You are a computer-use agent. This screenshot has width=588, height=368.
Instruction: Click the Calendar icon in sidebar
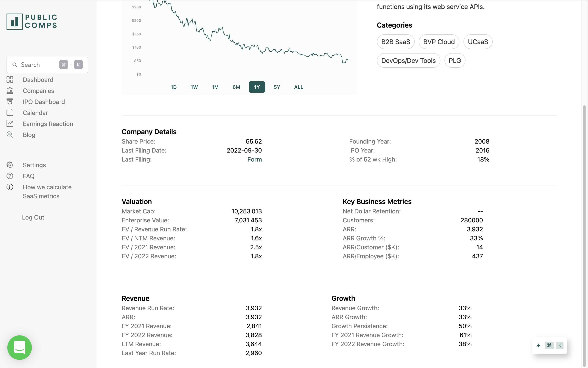(10, 113)
